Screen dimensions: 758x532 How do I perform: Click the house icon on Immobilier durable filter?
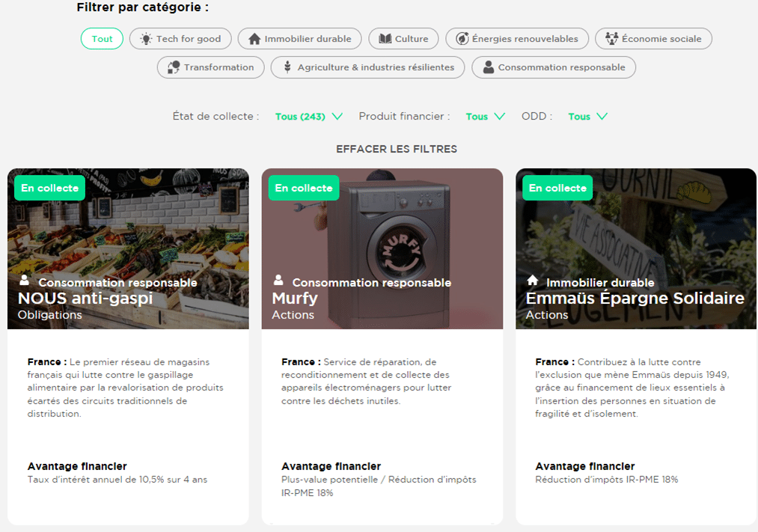click(x=254, y=39)
